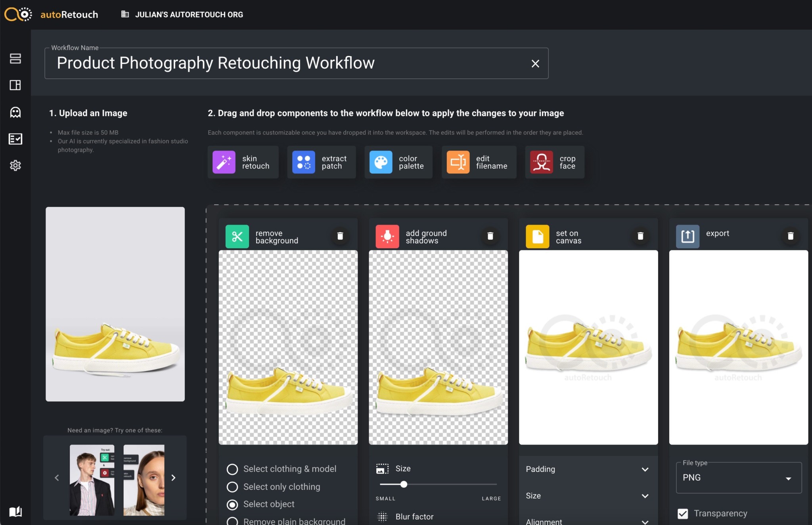
Task: Click the add ground shadows icon
Action: pyautogui.click(x=387, y=237)
